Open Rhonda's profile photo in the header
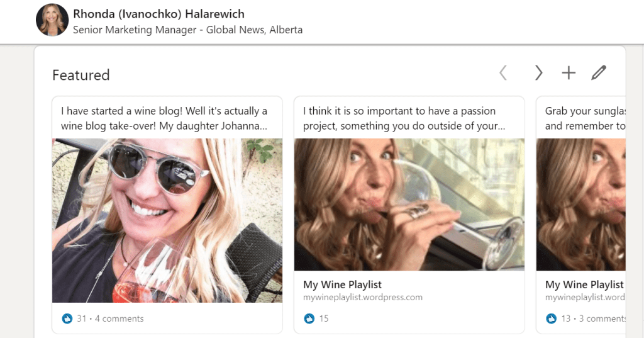644x338 pixels. (52, 20)
